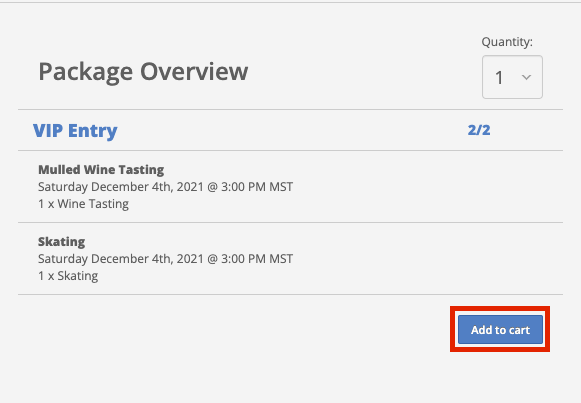Click the Package Overview heading
Image resolution: width=581 pixels, height=403 pixels.
pos(143,72)
